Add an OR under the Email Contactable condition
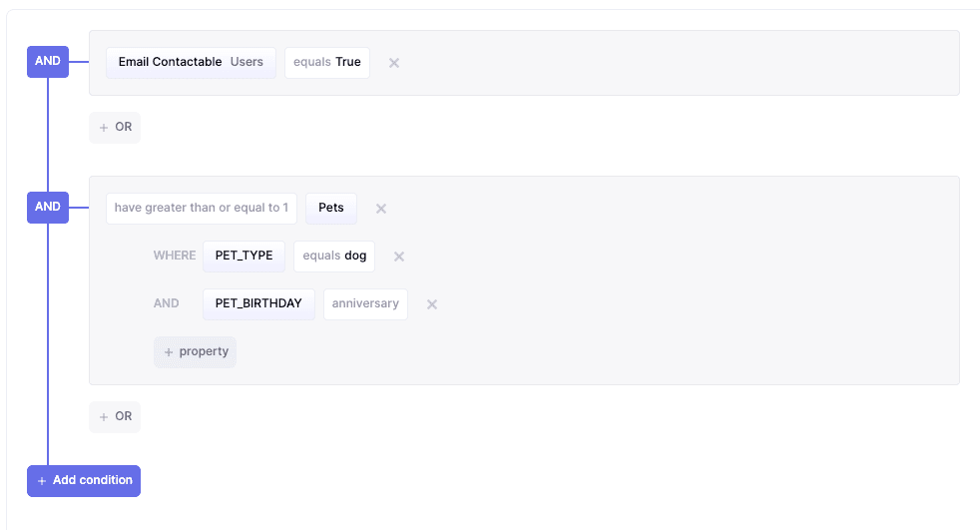980x530 pixels. (115, 128)
